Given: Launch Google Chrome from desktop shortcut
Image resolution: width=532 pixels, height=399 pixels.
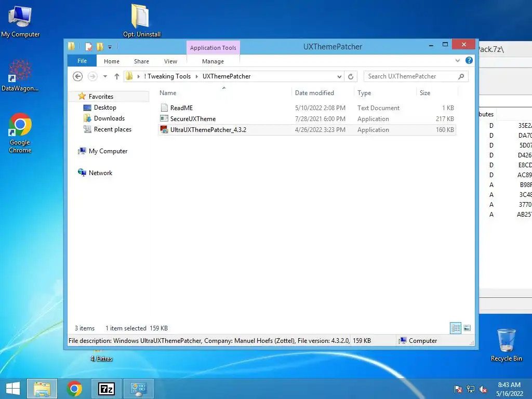Looking at the screenshot, I should pyautogui.click(x=20, y=133).
